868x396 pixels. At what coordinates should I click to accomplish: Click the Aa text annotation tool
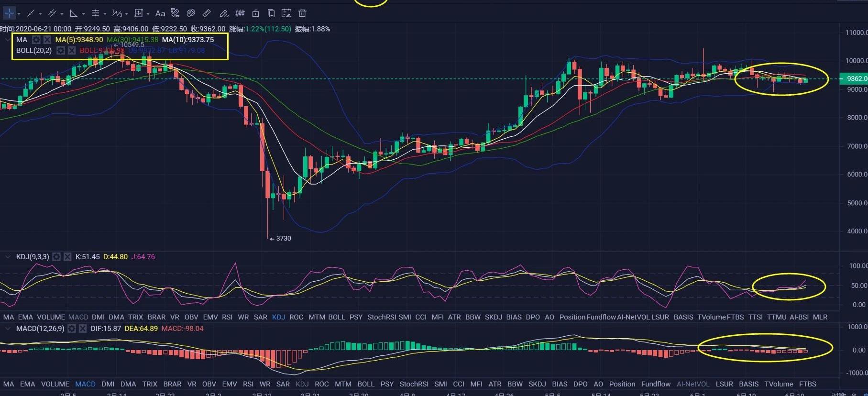pyautogui.click(x=160, y=13)
